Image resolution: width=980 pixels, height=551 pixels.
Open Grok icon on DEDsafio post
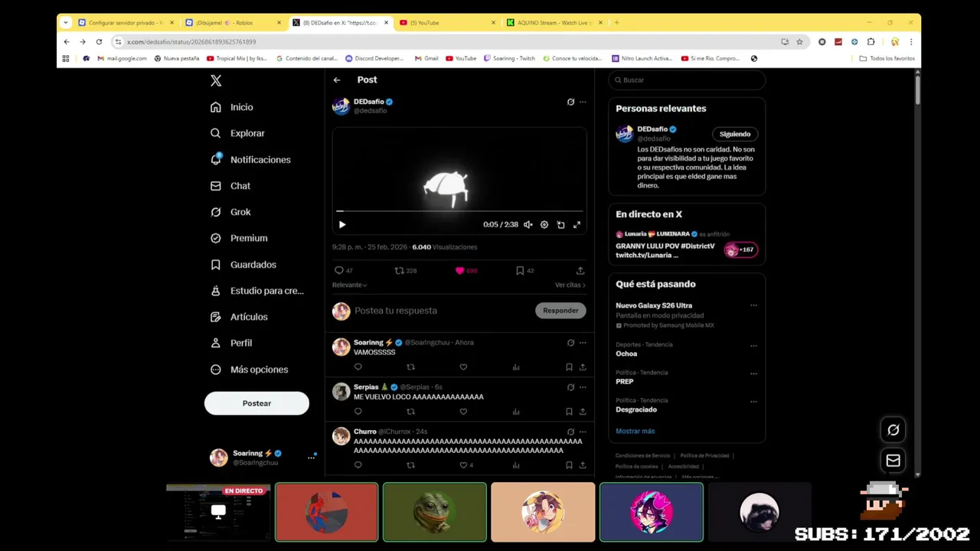click(x=570, y=102)
